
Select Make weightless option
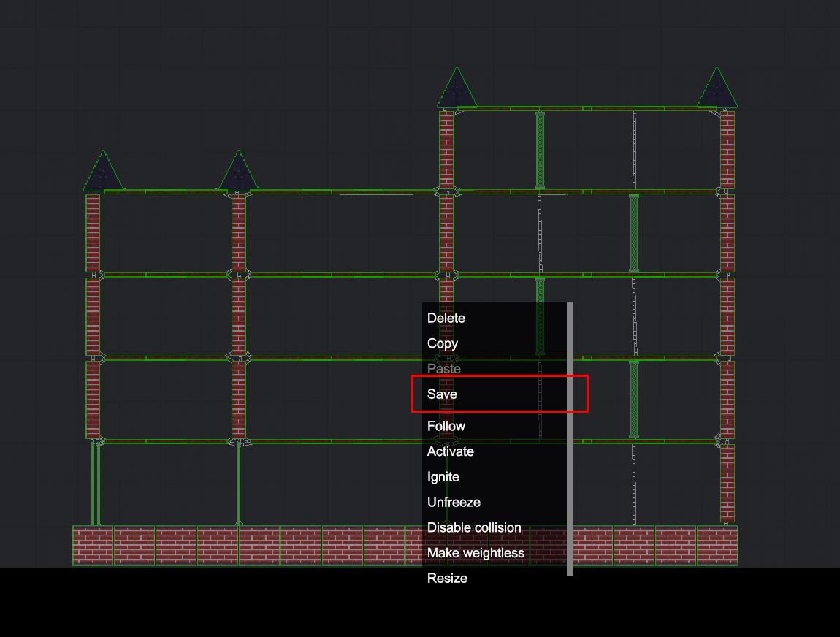click(494, 553)
